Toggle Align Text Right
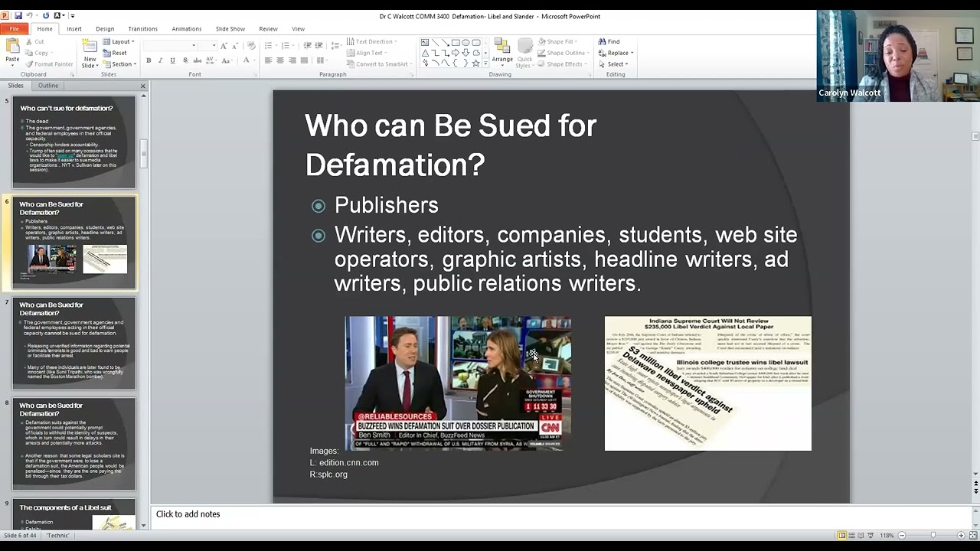Image resolution: width=980 pixels, height=551 pixels. [292, 60]
